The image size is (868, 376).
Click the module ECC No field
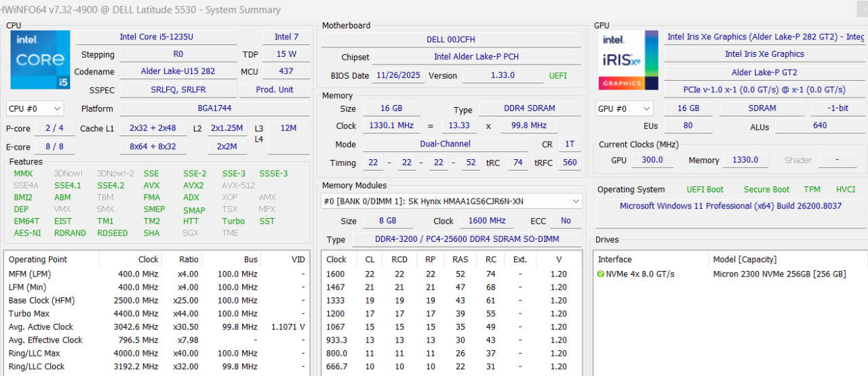(x=566, y=221)
